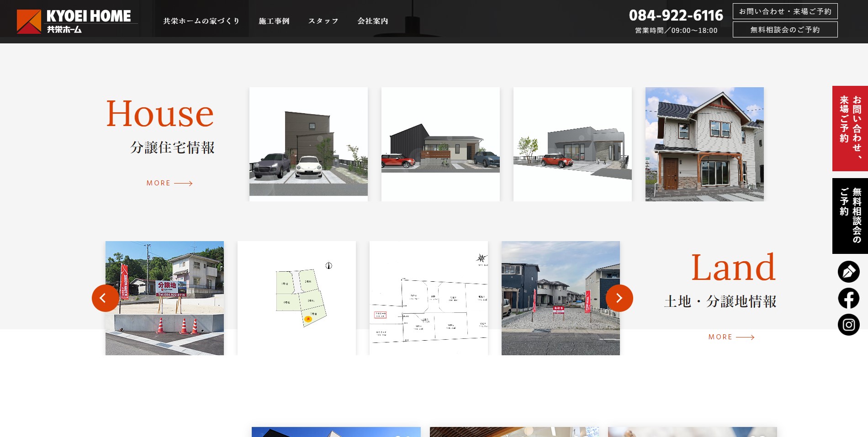Click 分譲住宅情報 text
The image size is (868, 437).
[x=173, y=147]
